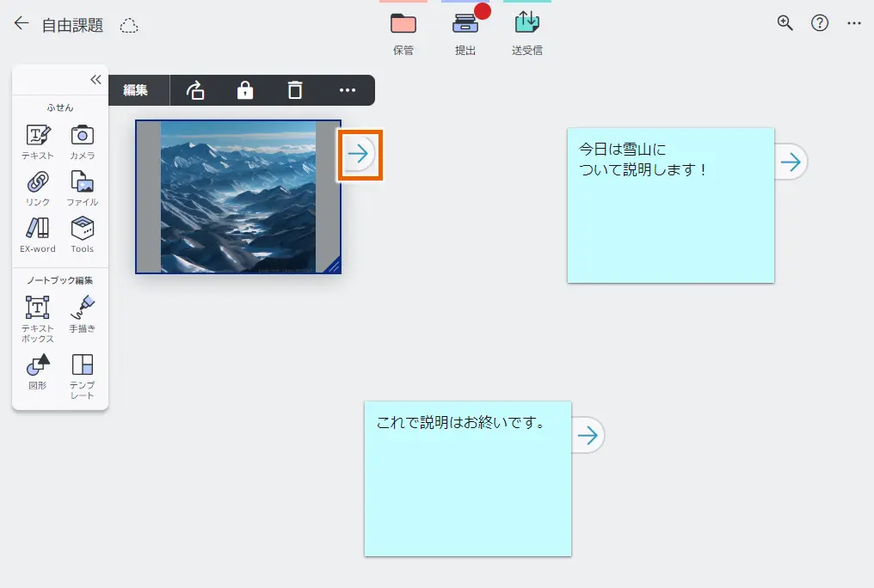Image resolution: width=874 pixels, height=588 pixels.
Task: Delete the selected image with trash icon
Action: click(295, 90)
